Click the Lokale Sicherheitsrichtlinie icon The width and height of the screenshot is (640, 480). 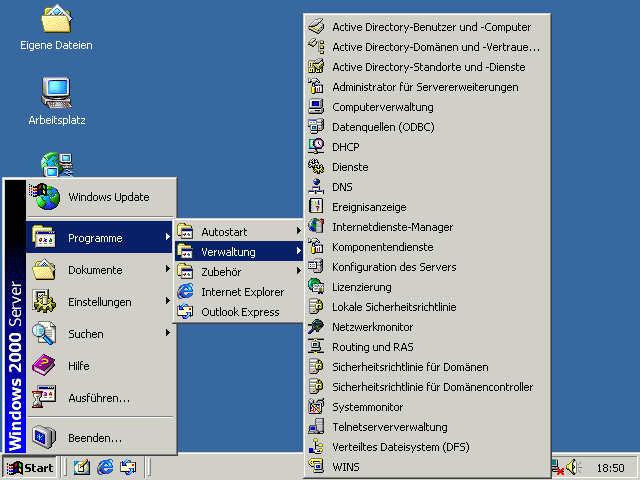(316, 307)
